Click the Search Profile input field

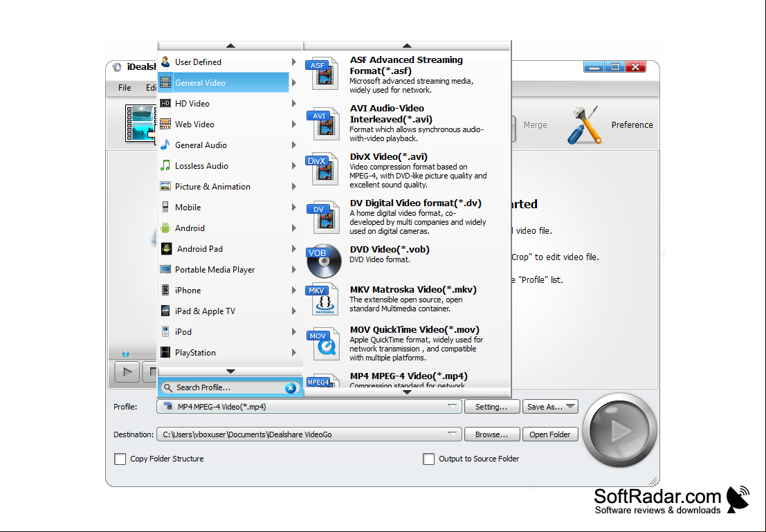230,387
